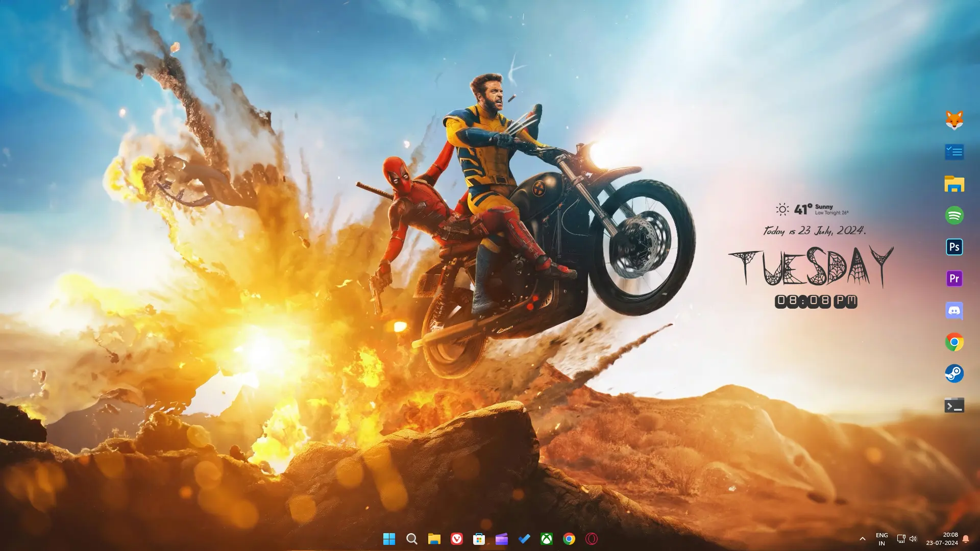Screen dimensions: 980x551
Task: Launch the Xbox app from the taskbar
Action: 547,539
